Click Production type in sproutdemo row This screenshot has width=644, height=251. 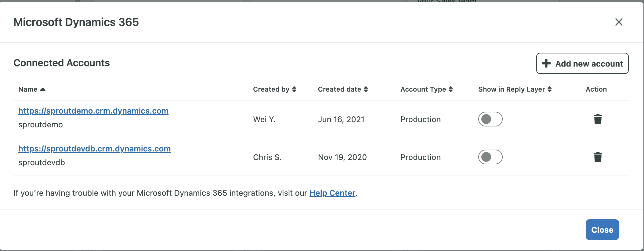coord(421,119)
